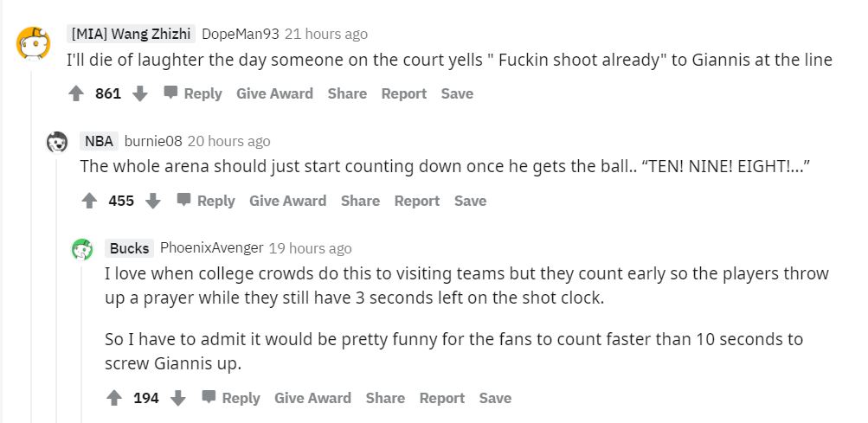Screen dimensions: 868x423
Task: Reply to DopeMan93's comment
Action: (x=192, y=93)
